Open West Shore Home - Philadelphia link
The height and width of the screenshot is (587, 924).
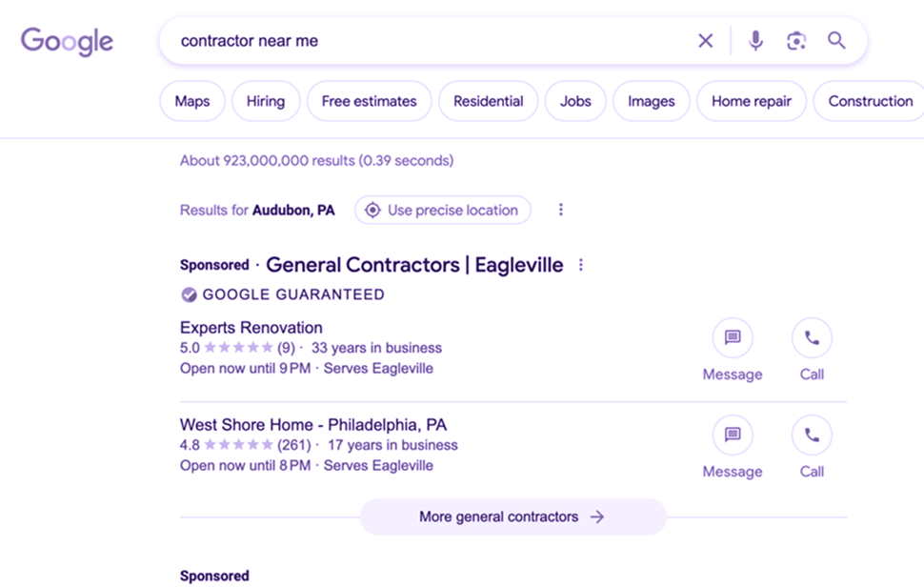(312, 425)
